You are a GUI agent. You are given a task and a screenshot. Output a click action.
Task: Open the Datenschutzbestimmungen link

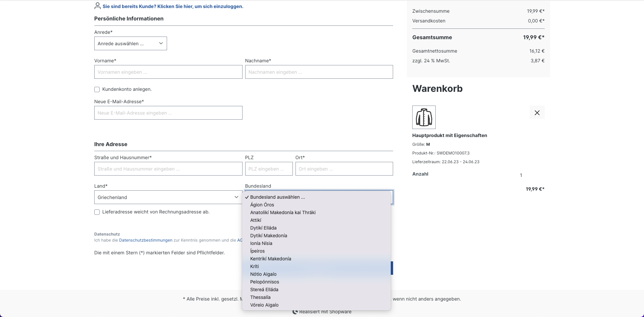tap(146, 240)
